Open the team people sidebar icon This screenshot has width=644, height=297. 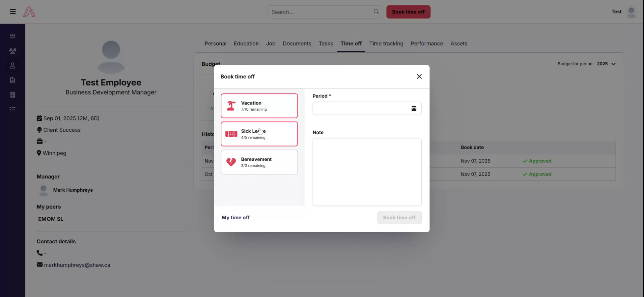pos(12,51)
